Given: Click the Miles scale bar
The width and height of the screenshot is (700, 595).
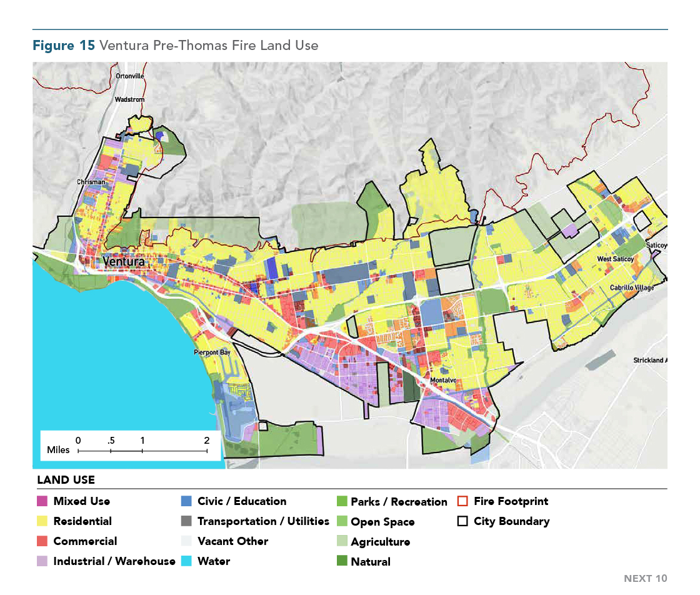Looking at the screenshot, I should coord(142,449).
